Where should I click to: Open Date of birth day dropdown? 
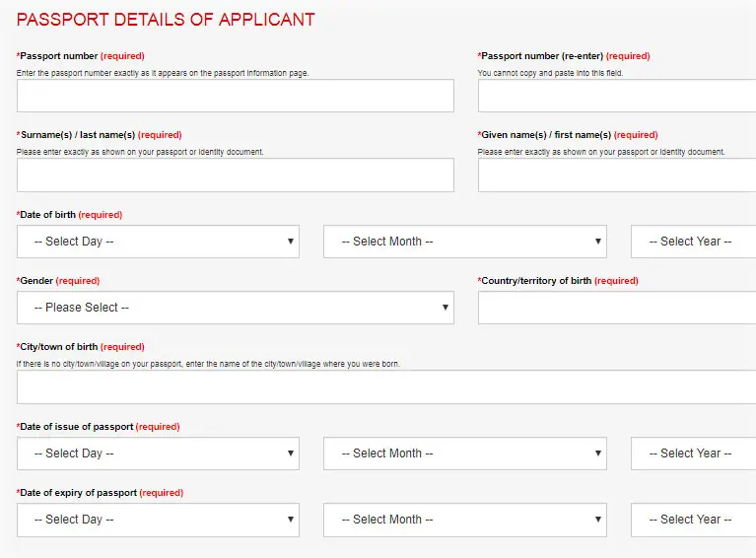pos(158,242)
